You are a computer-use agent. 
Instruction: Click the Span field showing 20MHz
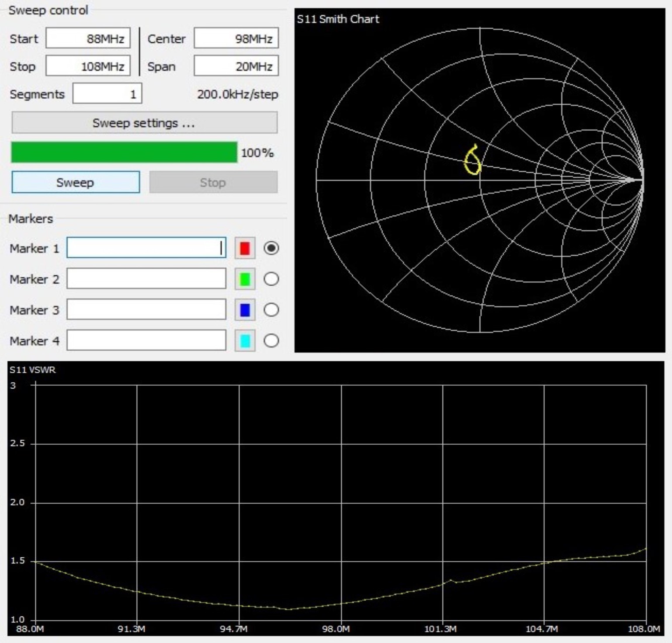[236, 66]
